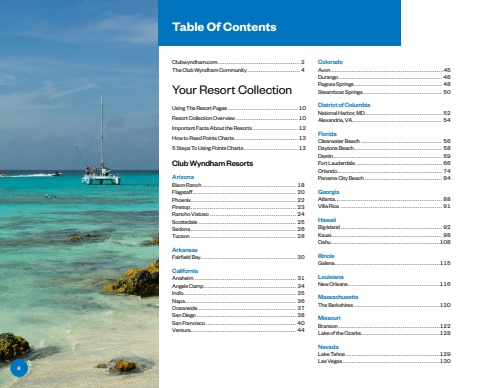Viewport: 480px width, 388px height.
Task: Open the Clubwyndham.com contents entry
Action: [238, 62]
